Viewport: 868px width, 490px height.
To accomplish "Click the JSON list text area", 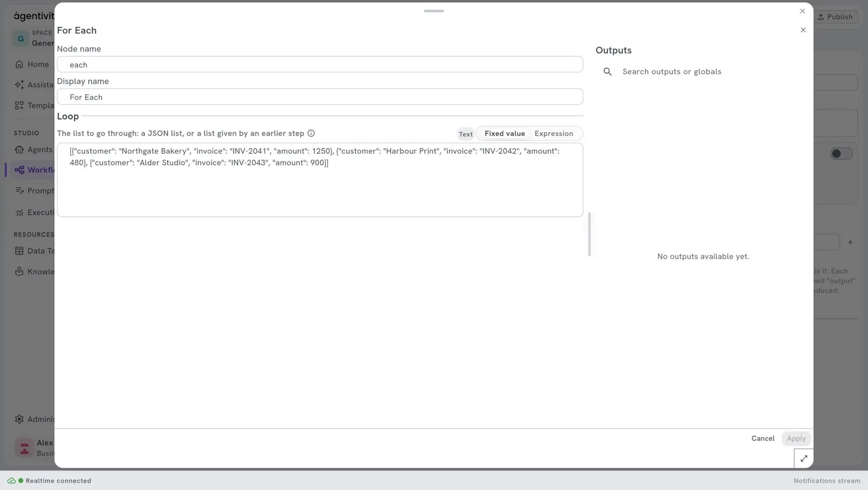I will 320,180.
